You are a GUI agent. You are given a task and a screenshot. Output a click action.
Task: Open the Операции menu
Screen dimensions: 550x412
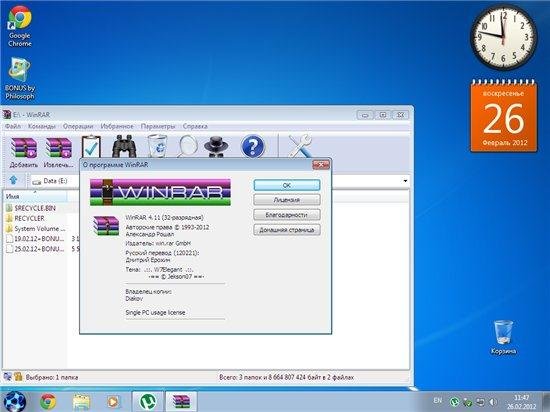pos(78,126)
